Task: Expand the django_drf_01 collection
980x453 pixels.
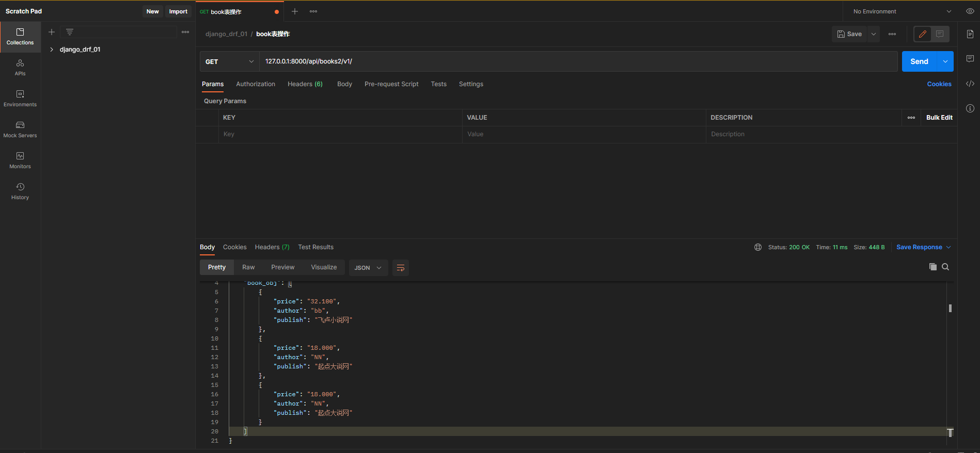Action: (52, 50)
